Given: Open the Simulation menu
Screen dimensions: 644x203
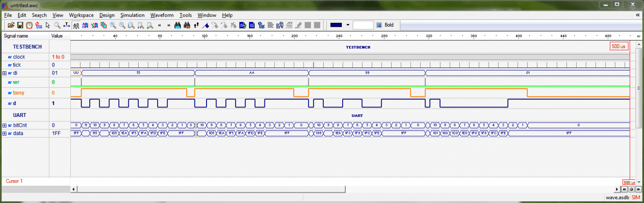Looking at the screenshot, I should pos(132,15).
